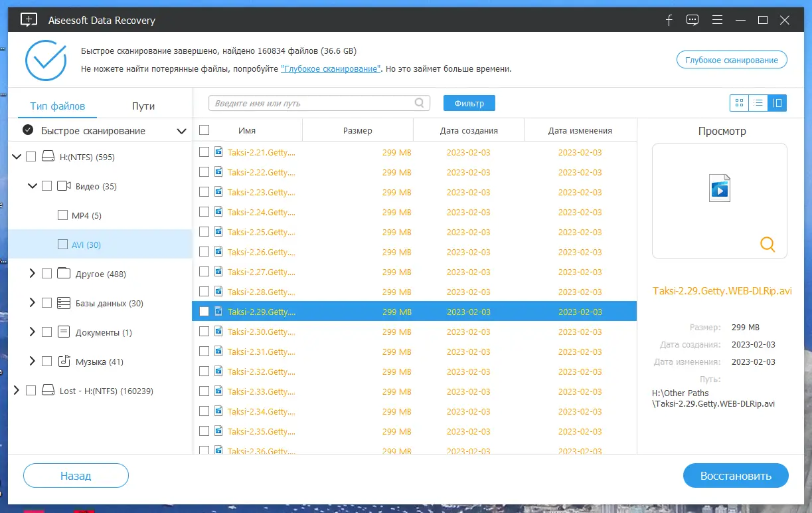812x513 pixels.
Task: Collapse the Быстрое сканирование dropdown arrow
Action: coord(181,131)
